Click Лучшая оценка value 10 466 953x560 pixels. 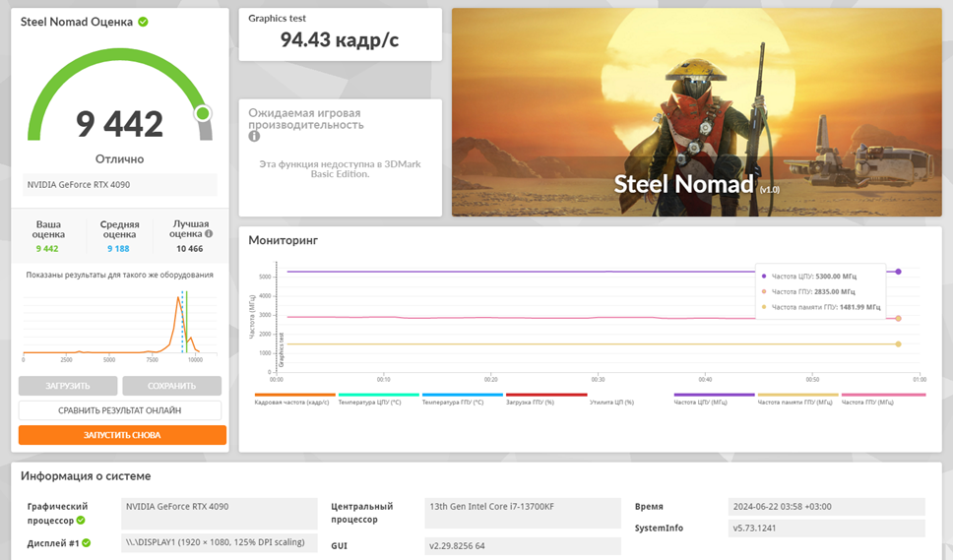[190, 248]
